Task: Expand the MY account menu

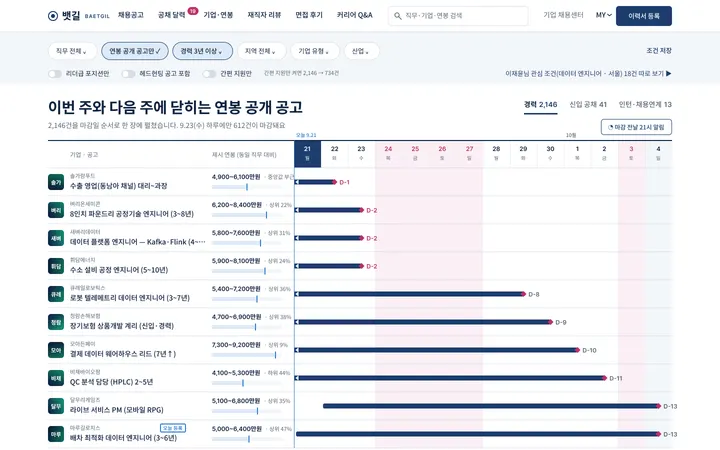Action: point(603,15)
